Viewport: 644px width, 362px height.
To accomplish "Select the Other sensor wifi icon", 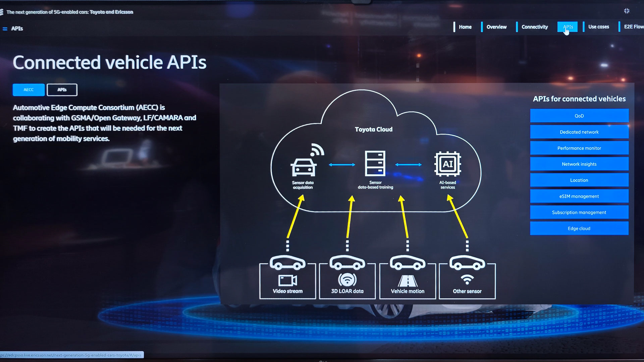I will (x=467, y=279).
